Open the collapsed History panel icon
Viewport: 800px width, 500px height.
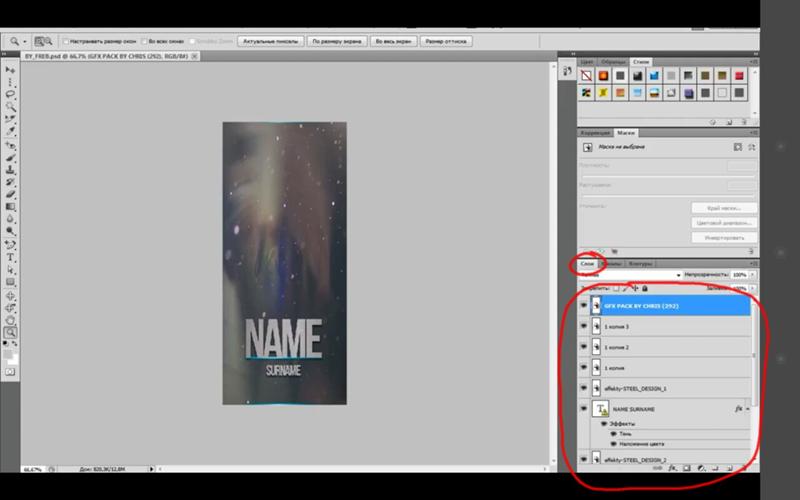coord(567,71)
